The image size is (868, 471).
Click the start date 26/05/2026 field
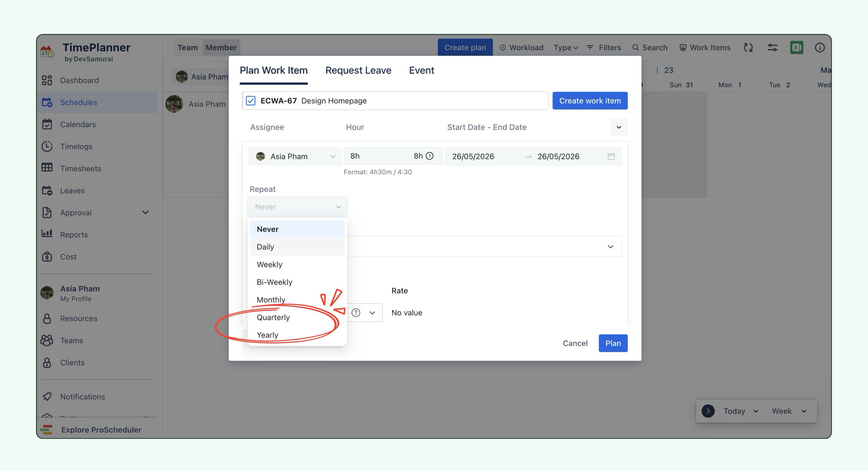473,156
